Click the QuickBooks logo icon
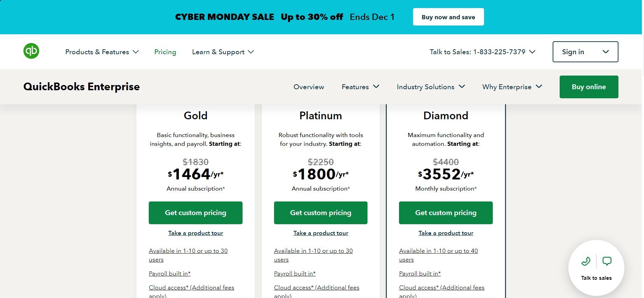This screenshot has height=298, width=644. click(31, 51)
